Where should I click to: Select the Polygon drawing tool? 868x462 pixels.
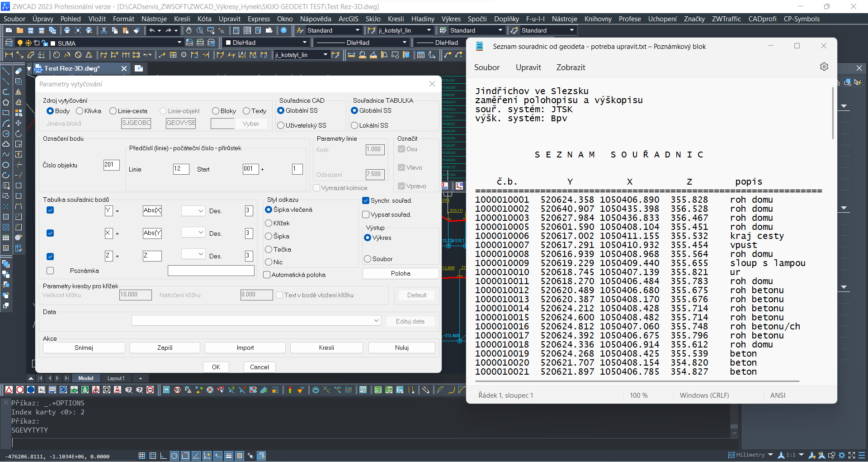[6, 102]
